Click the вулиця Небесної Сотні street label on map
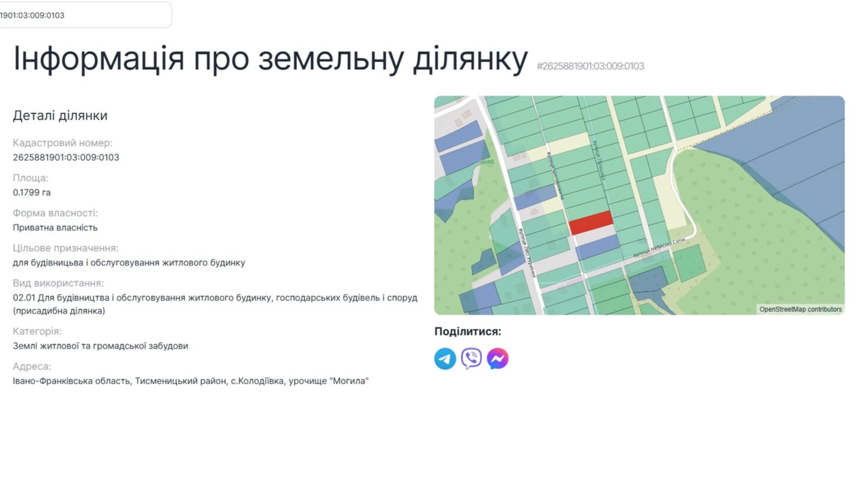 tap(659, 248)
